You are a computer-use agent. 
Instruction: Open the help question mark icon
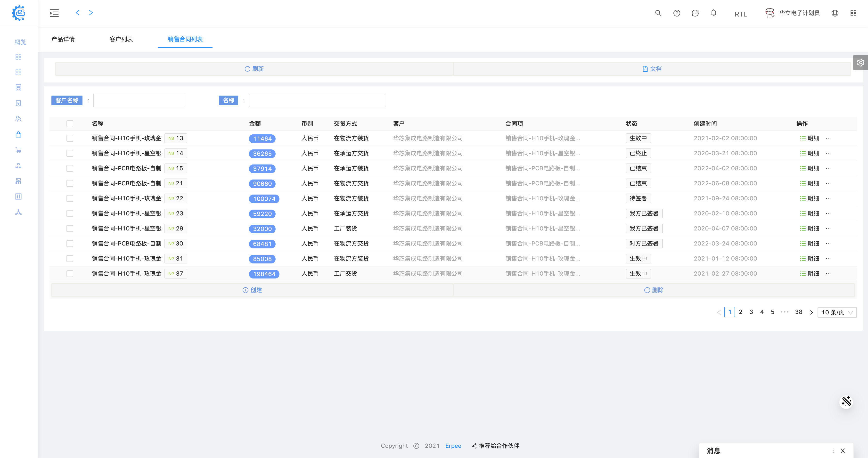coord(676,13)
